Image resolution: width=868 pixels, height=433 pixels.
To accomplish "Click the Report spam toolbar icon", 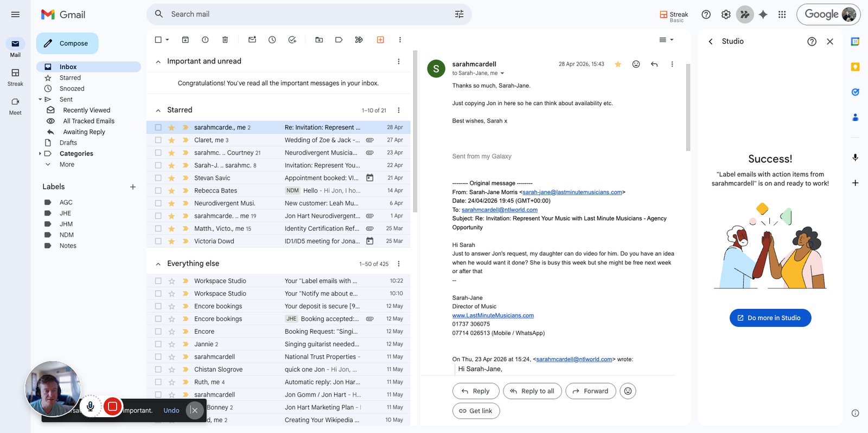I will click(x=205, y=40).
